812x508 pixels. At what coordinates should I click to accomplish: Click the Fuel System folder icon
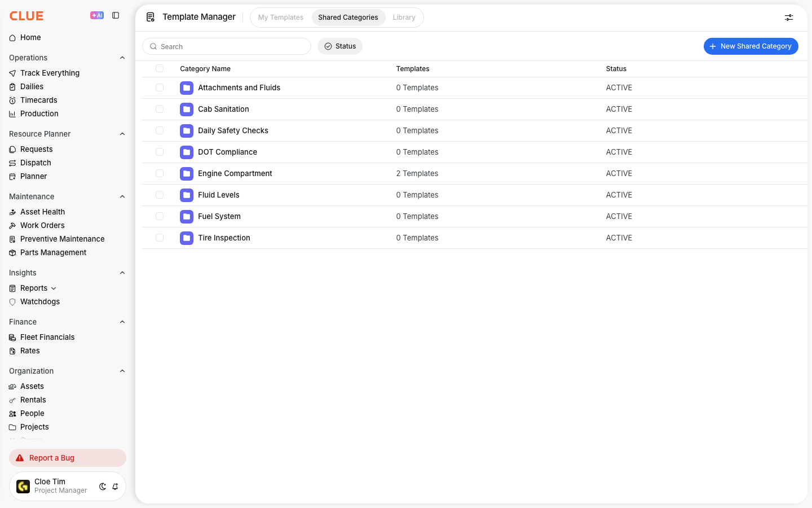pyautogui.click(x=187, y=217)
